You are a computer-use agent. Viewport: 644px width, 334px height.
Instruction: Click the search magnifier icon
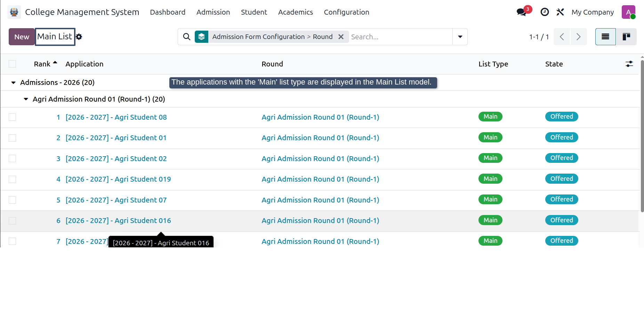[187, 37]
